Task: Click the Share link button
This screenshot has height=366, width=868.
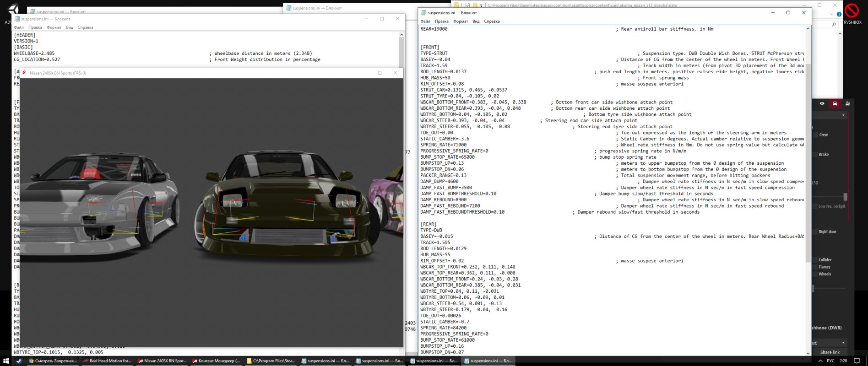Action: tap(830, 352)
